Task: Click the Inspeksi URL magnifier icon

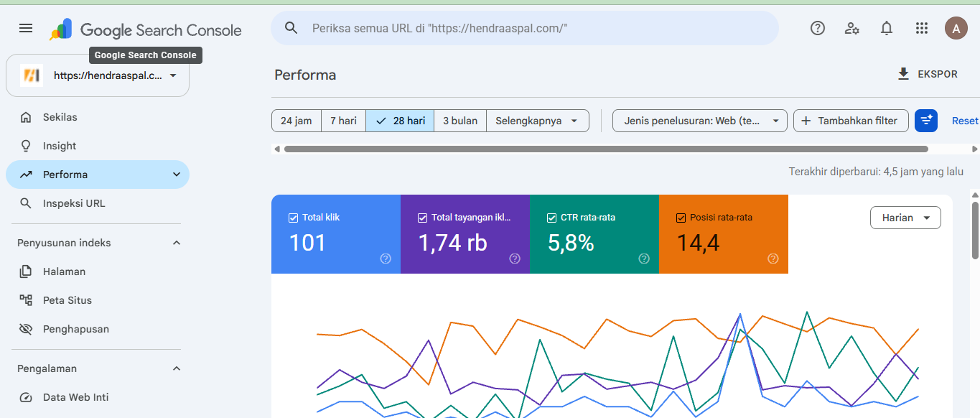Action: (26, 203)
